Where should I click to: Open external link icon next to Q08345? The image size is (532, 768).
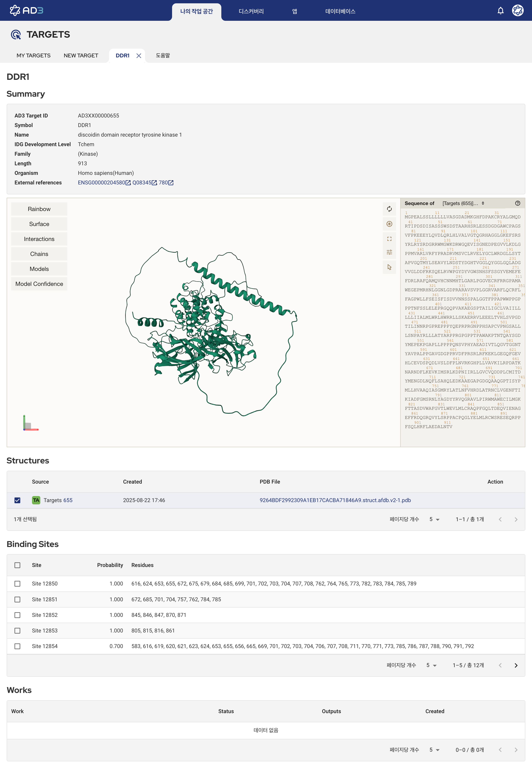pos(154,183)
